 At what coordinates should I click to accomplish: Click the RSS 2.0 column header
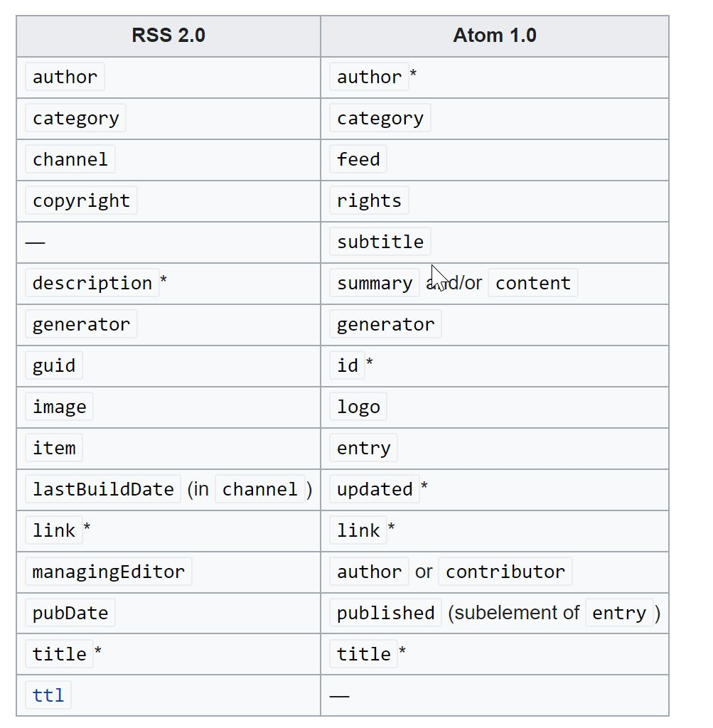tap(168, 36)
